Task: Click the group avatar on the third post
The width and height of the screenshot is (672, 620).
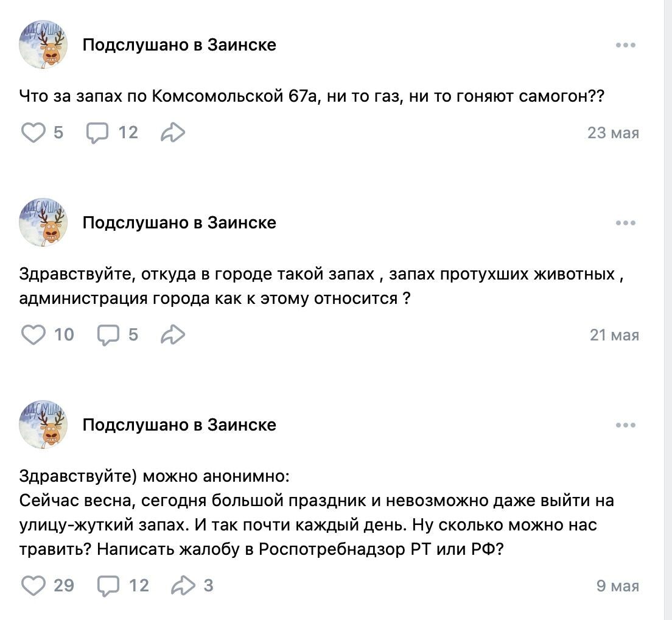Action: tap(43, 424)
